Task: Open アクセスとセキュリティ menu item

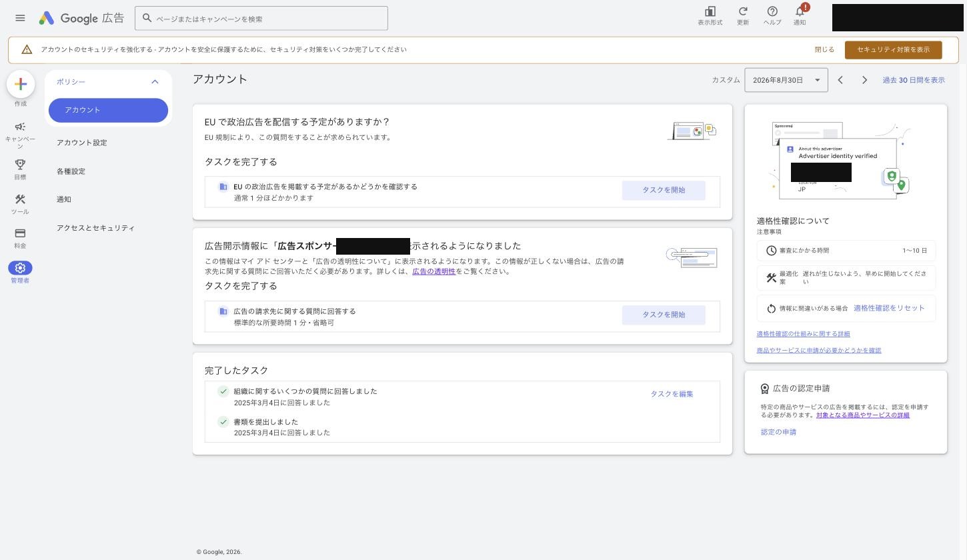Action: [95, 228]
